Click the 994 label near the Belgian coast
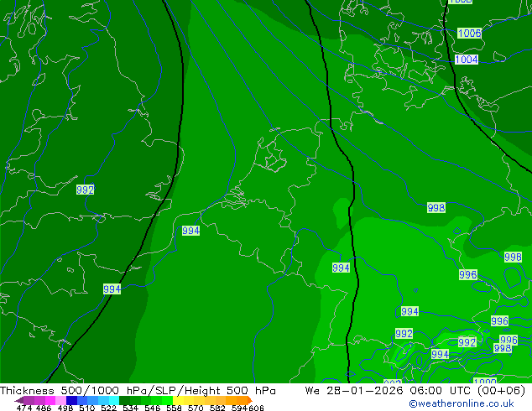This screenshot has height=411, width=532. pyautogui.click(x=190, y=231)
